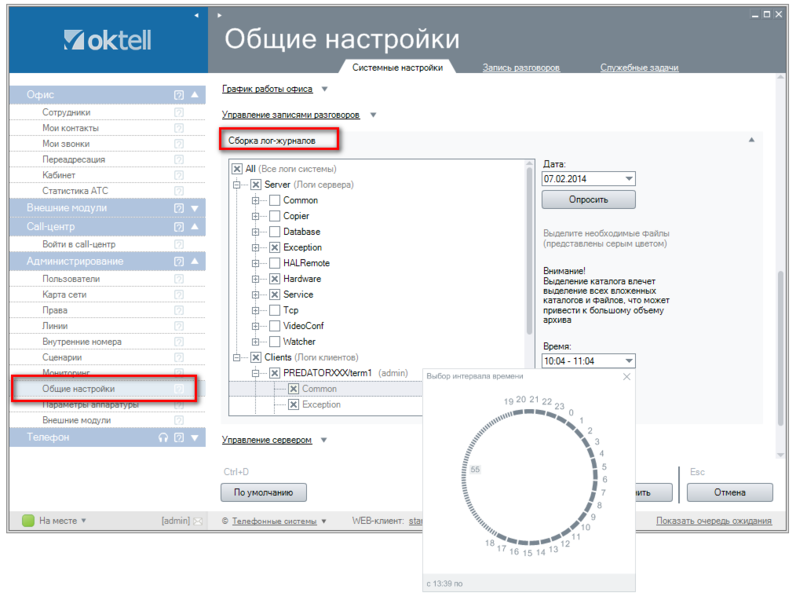Enable the HALRemote checkbox
The image size is (796, 600).
click(x=275, y=263)
